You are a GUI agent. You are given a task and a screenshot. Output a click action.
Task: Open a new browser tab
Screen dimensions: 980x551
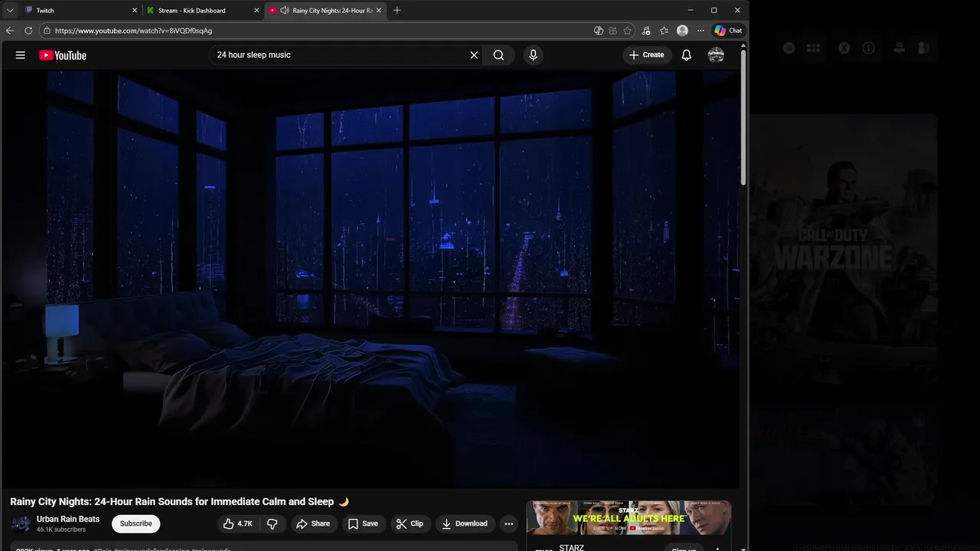[397, 11]
